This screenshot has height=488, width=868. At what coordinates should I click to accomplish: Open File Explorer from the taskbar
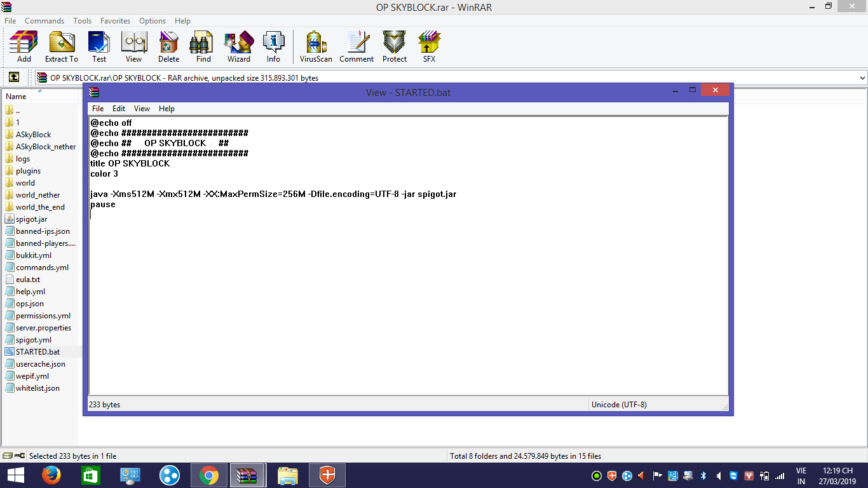click(x=287, y=475)
